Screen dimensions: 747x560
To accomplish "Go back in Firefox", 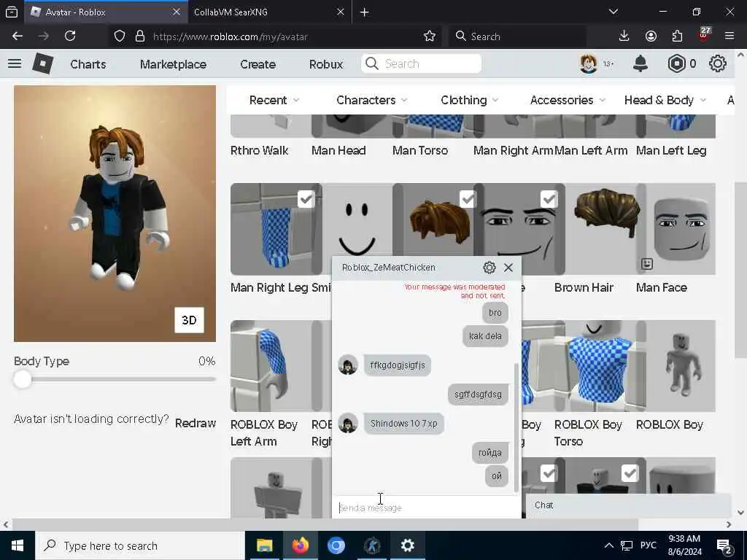I will tap(18, 36).
